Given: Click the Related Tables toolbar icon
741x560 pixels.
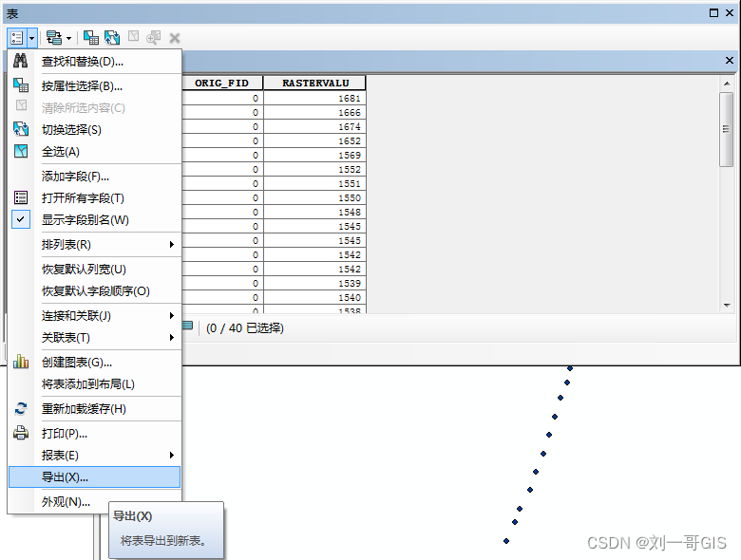Looking at the screenshot, I should coord(54,38).
